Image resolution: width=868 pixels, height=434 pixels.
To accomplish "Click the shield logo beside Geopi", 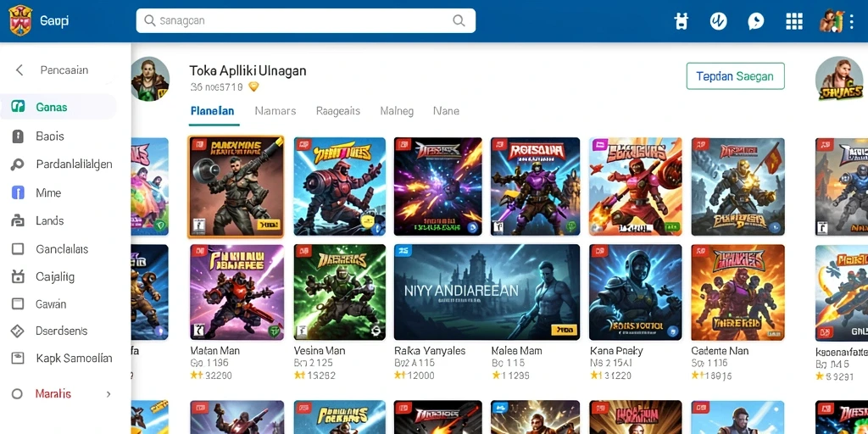I will pos(20,20).
